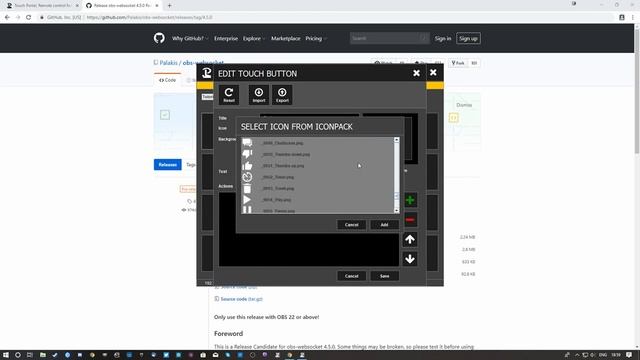This screenshot has width=640, height=360.
Task: Move action up with up arrow
Action: [x=410, y=239]
